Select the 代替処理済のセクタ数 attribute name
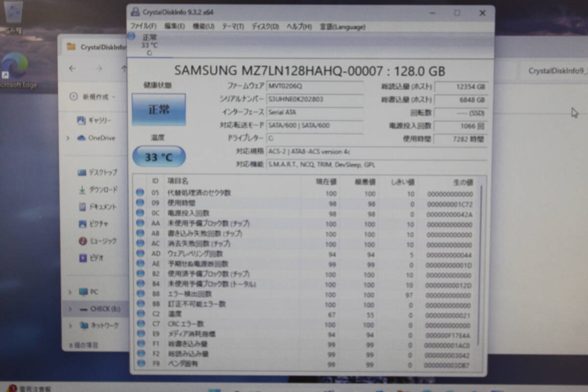This screenshot has height=392, width=588. [199, 193]
